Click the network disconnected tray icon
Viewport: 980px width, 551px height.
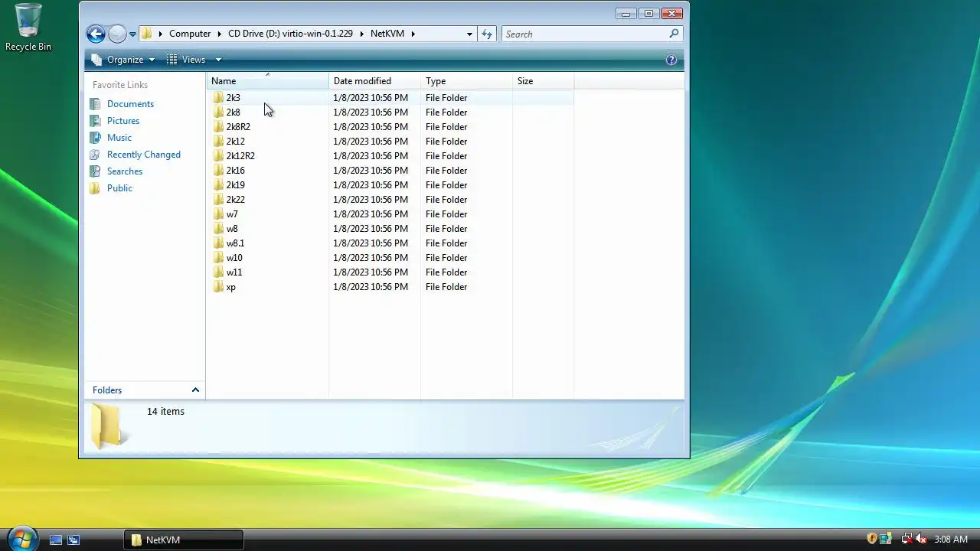coord(906,539)
